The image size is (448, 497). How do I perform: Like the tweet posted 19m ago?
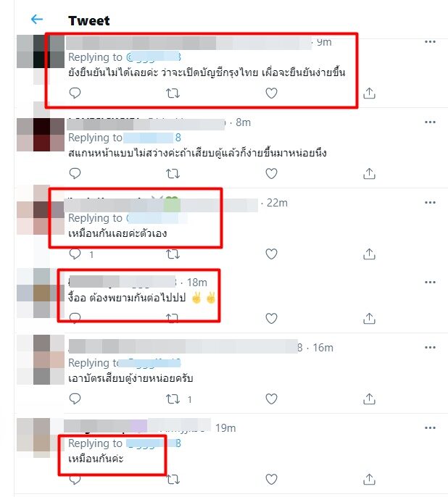(x=271, y=480)
